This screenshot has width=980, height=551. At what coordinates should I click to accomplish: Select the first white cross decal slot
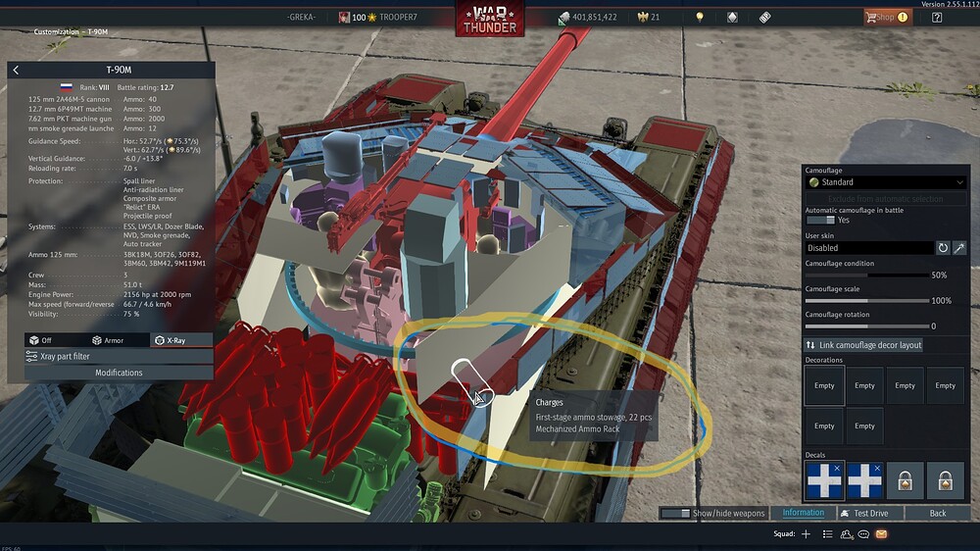pyautogui.click(x=824, y=480)
